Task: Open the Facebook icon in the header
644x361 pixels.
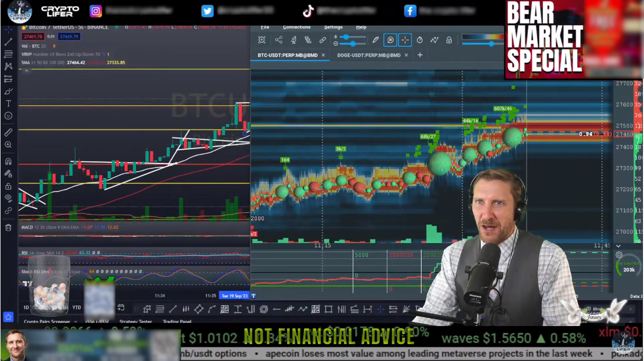Action: (x=410, y=11)
